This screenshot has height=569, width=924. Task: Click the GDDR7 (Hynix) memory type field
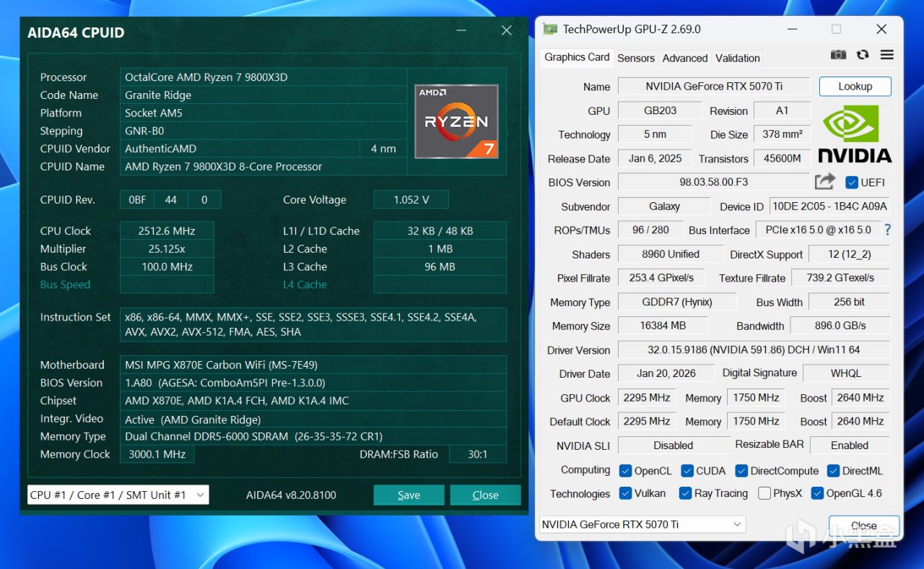coord(677,302)
